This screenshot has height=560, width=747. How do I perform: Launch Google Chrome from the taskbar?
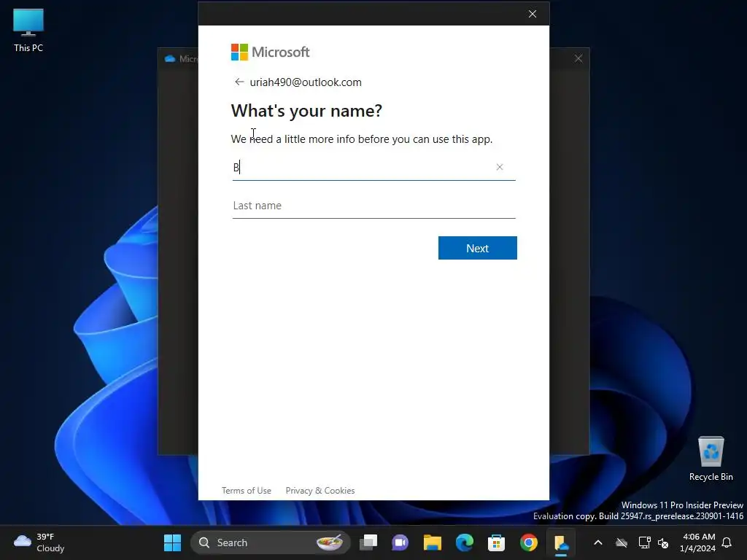[x=528, y=542]
